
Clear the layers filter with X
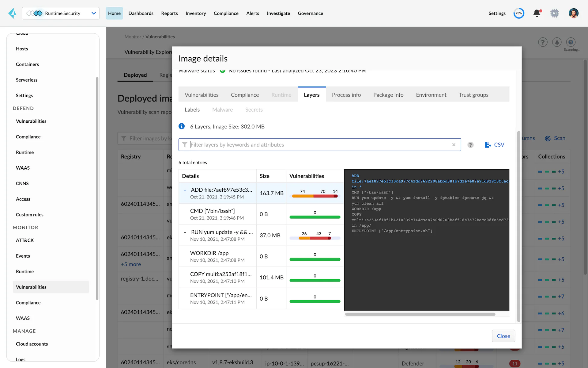click(x=454, y=145)
